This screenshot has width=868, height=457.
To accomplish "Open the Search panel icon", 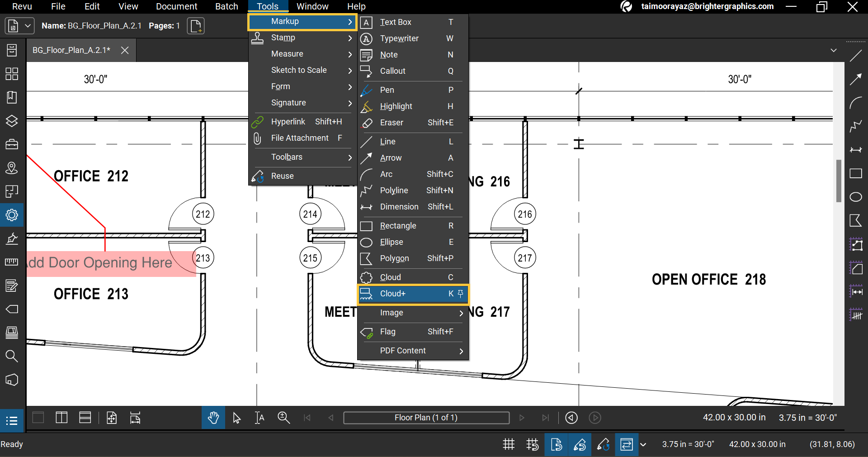I will coord(12,356).
